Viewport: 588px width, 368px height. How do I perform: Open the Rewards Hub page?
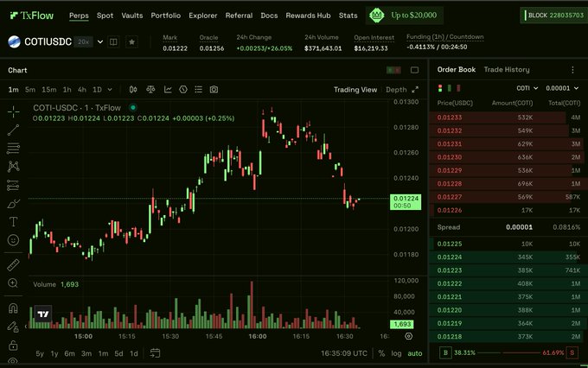click(308, 16)
